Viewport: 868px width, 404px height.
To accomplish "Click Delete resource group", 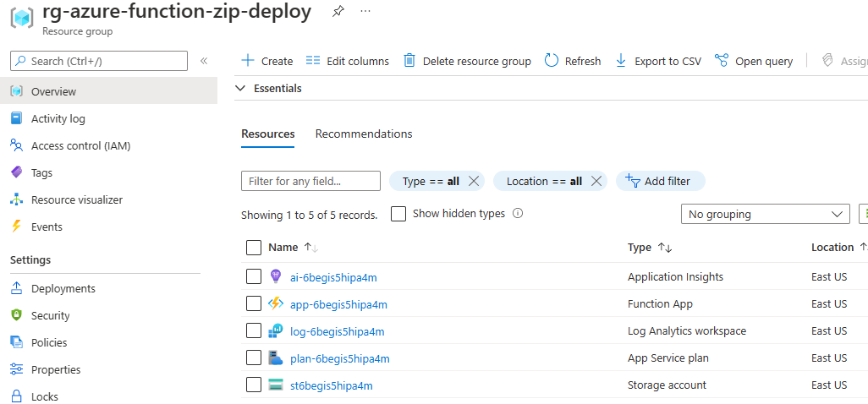I will pyautogui.click(x=467, y=61).
